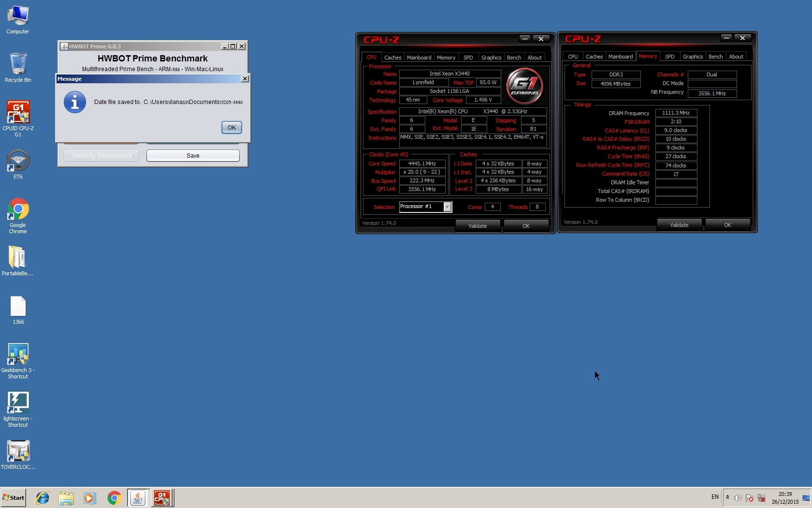The width and height of the screenshot is (812, 508).
Task: Click the Bus Speed value 222.3 MHz
Action: click(x=422, y=180)
